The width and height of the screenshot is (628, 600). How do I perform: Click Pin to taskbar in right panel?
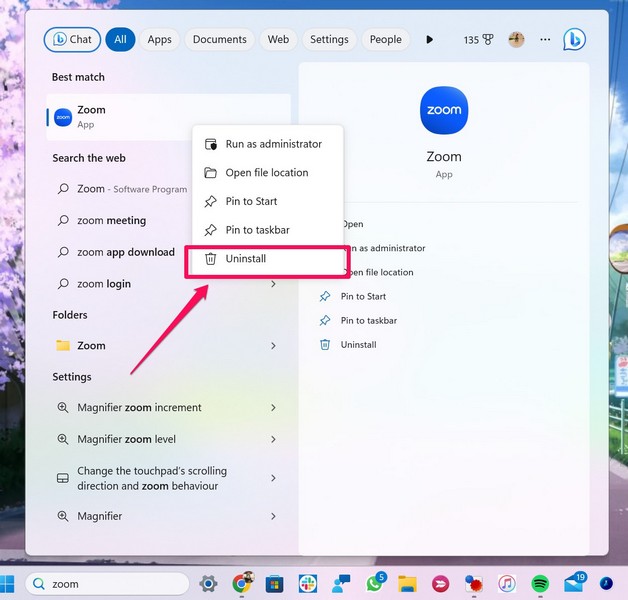tap(368, 321)
